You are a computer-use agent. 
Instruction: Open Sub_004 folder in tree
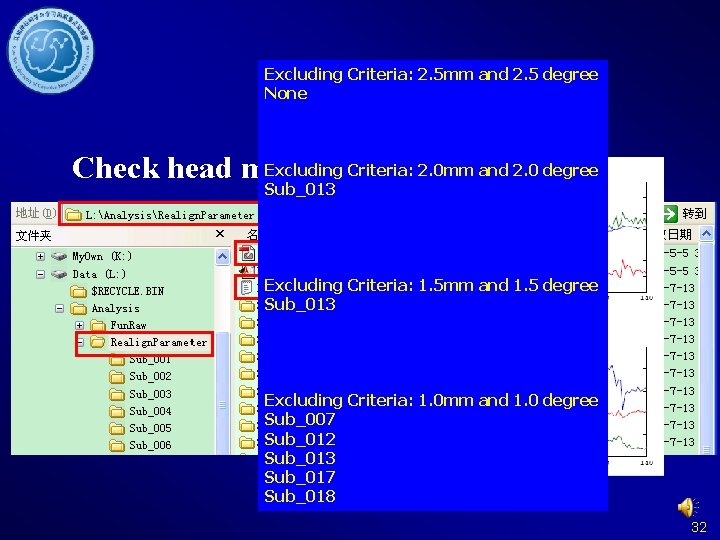click(x=150, y=411)
